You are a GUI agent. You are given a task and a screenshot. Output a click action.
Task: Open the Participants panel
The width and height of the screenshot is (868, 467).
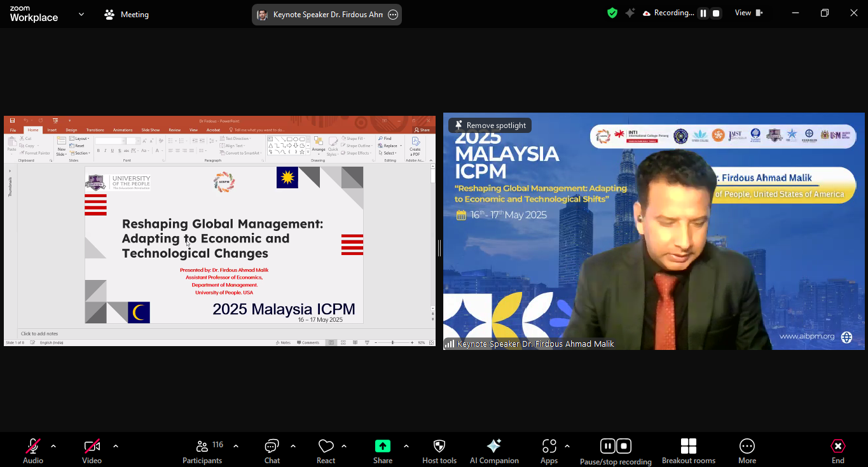point(202,451)
